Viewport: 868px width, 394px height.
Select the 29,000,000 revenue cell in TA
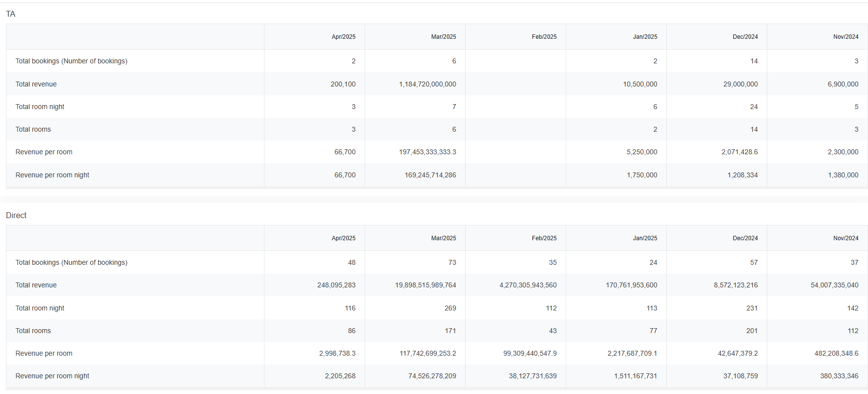(740, 84)
